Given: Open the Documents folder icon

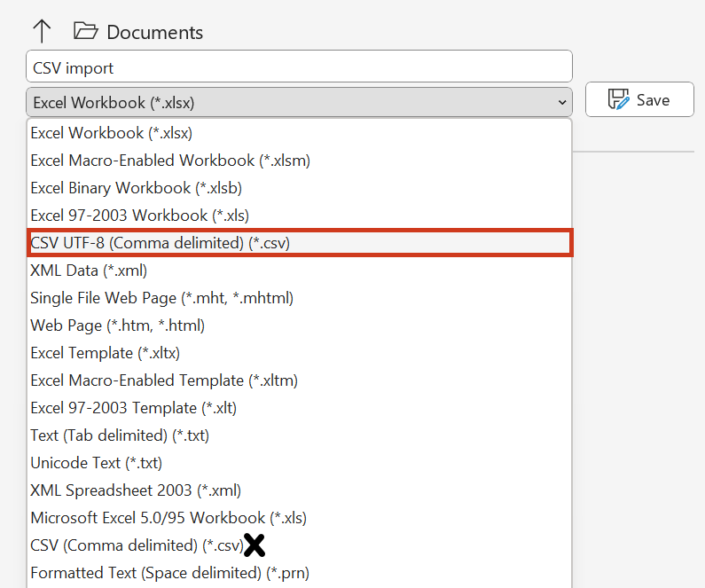Looking at the screenshot, I should [85, 31].
